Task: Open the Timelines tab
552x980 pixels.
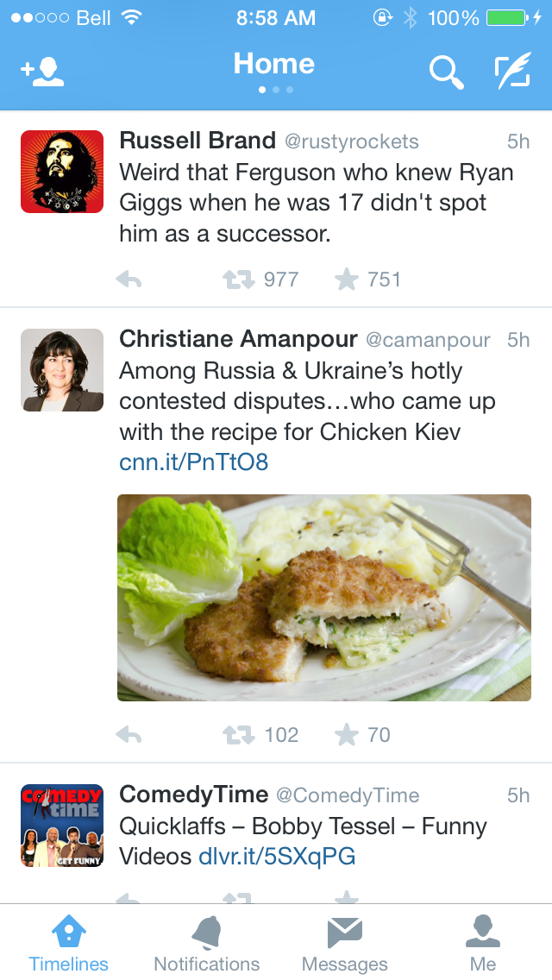Action: 69,943
